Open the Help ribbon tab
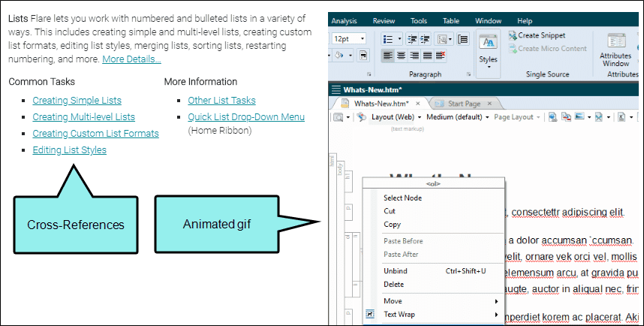Image resolution: width=644 pixels, height=326 pixels. click(525, 21)
